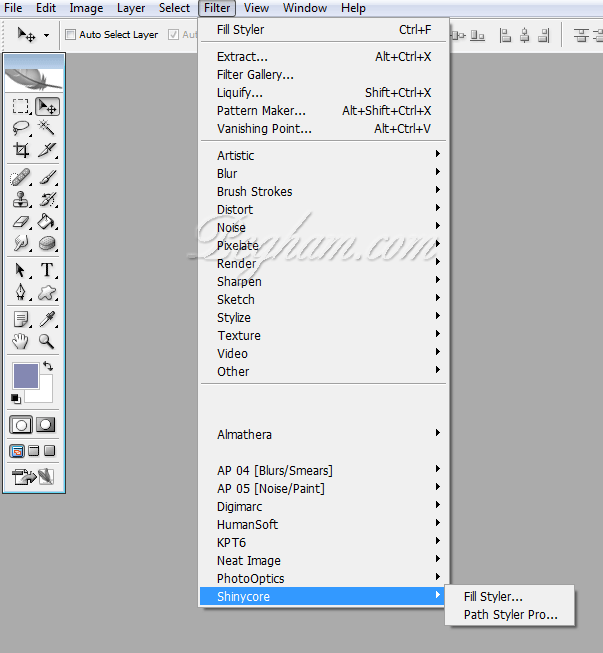The image size is (603, 653).
Task: Select the Slice tool
Action: pos(46,150)
